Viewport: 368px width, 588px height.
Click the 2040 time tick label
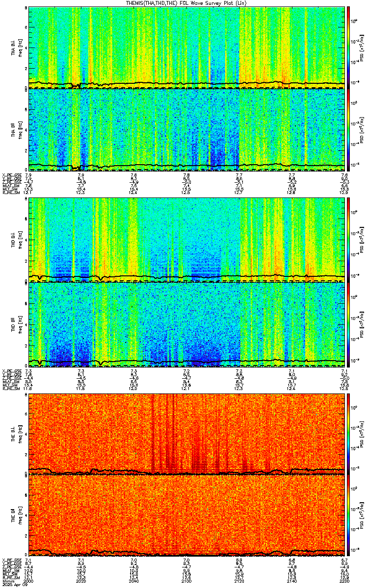tap(133, 581)
